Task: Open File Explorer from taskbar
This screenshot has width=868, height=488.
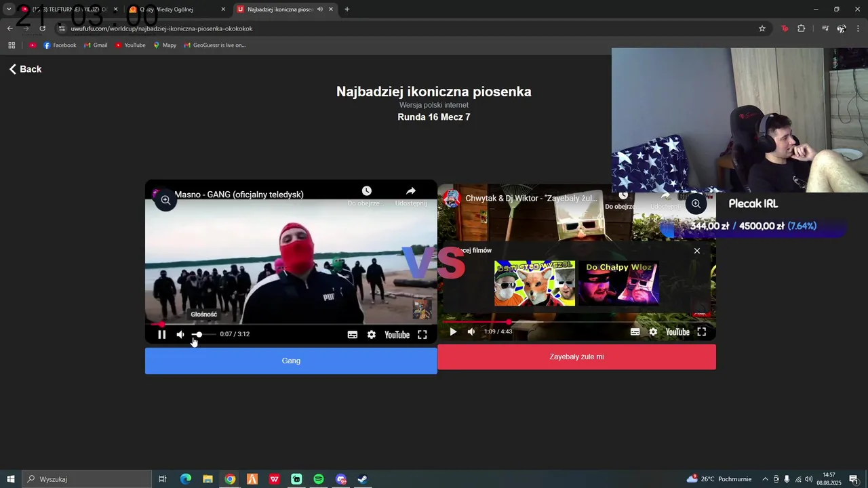Action: click(208, 479)
